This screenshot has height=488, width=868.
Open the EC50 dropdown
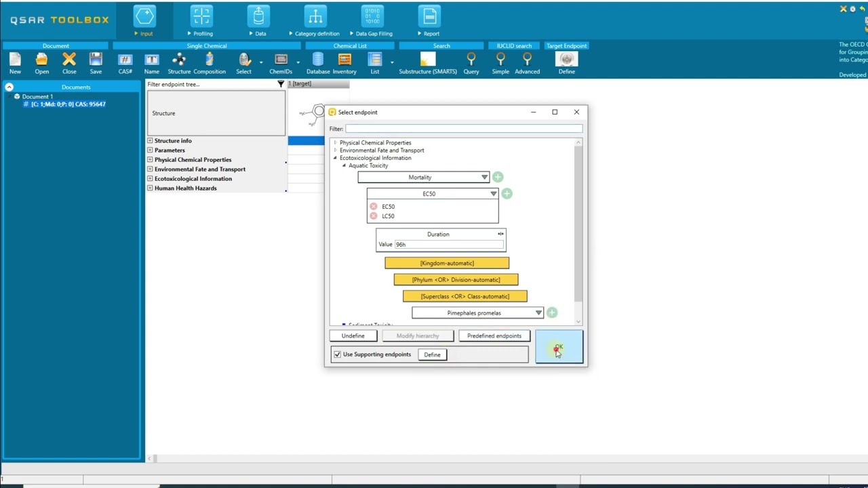pyautogui.click(x=493, y=194)
